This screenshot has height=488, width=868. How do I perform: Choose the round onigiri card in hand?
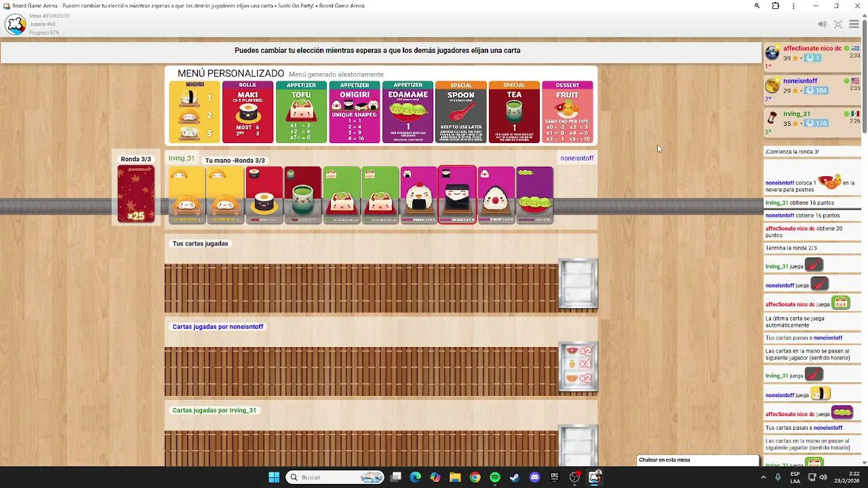(418, 195)
